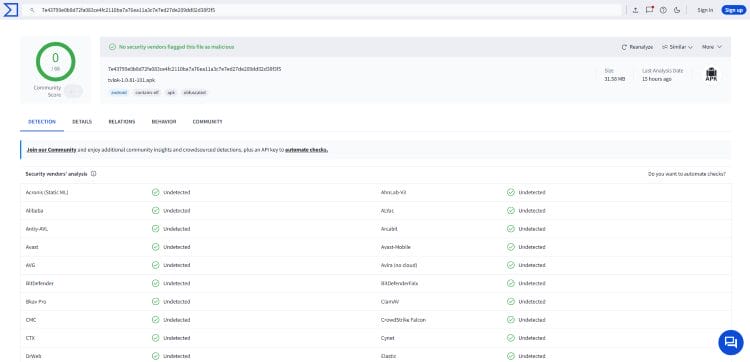Click the detection score circle
This screenshot has height=362, width=750.
tap(55, 62)
